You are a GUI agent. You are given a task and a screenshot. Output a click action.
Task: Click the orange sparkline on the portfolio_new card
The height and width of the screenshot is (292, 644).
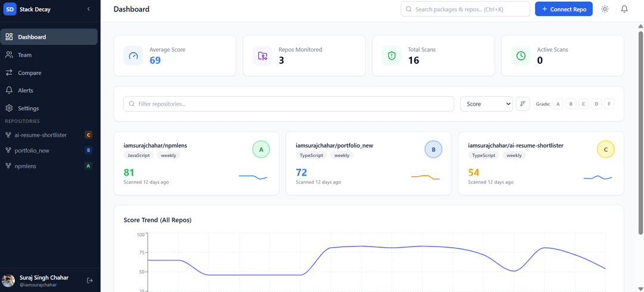[x=426, y=177]
